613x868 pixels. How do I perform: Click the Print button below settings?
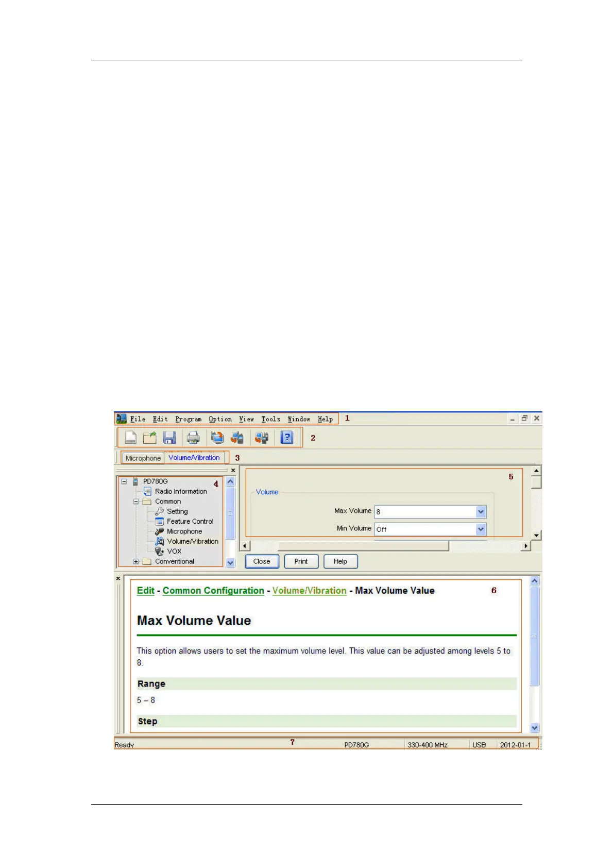coord(301,561)
